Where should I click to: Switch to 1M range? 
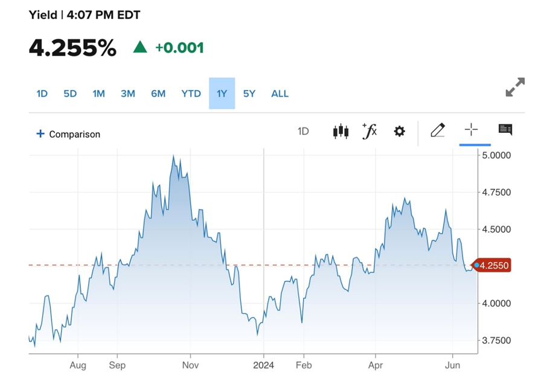pos(98,94)
